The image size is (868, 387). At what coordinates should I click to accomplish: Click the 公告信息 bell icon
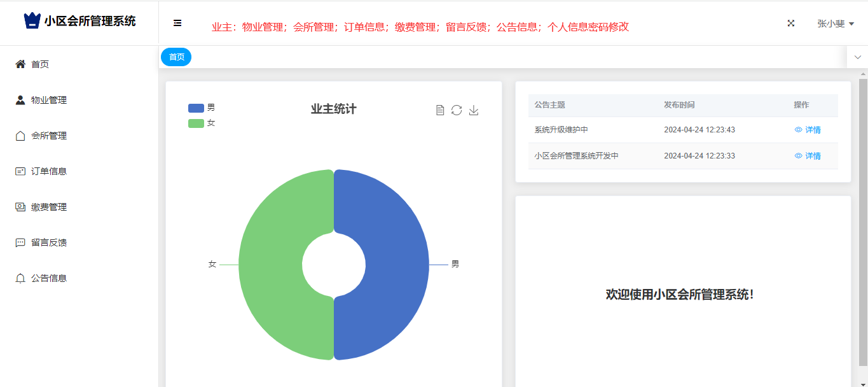click(20, 278)
